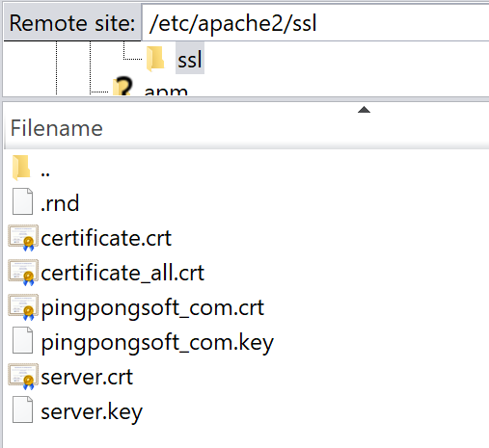Click the blank icon of pingpongsoft_com.key
The height and width of the screenshot is (448, 489).
22,340
